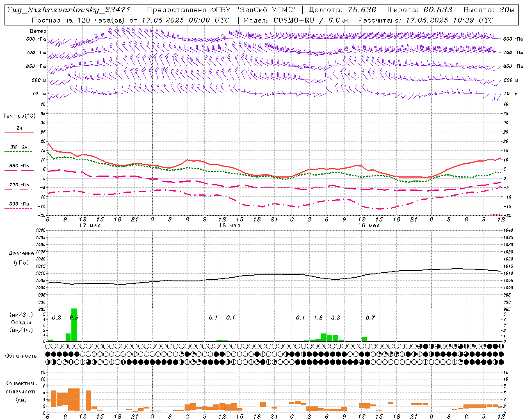Click the Облачность panel label
The width and height of the screenshot is (525, 420).
click(x=21, y=356)
